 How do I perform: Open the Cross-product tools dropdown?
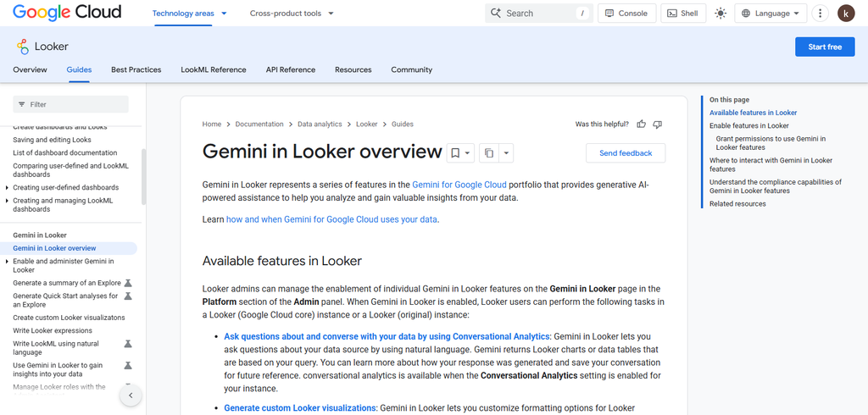[292, 14]
